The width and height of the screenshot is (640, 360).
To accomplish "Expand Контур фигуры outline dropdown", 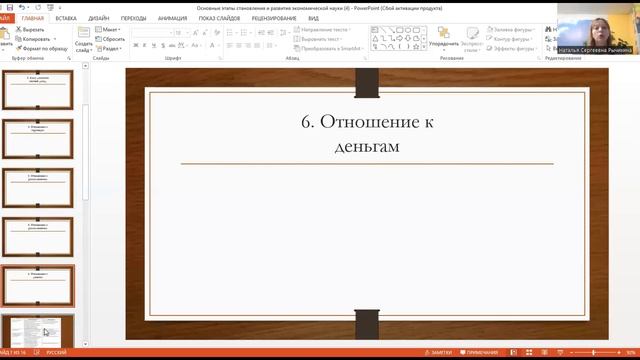I will click(x=531, y=39).
